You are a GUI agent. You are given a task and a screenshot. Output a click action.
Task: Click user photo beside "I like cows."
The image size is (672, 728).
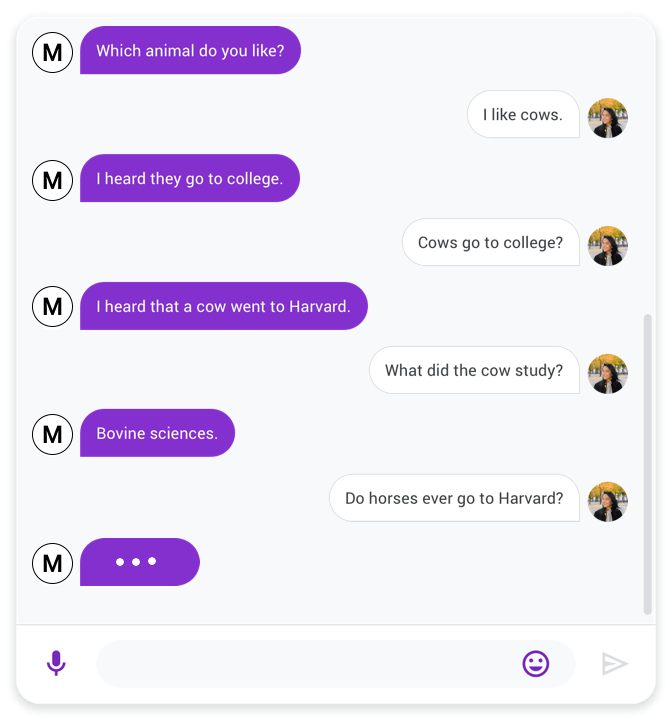[x=607, y=117]
